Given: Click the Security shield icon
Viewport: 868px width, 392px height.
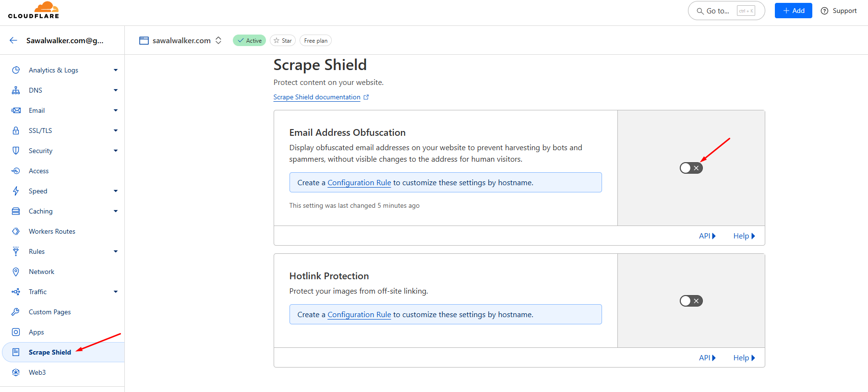Looking at the screenshot, I should click(x=16, y=151).
